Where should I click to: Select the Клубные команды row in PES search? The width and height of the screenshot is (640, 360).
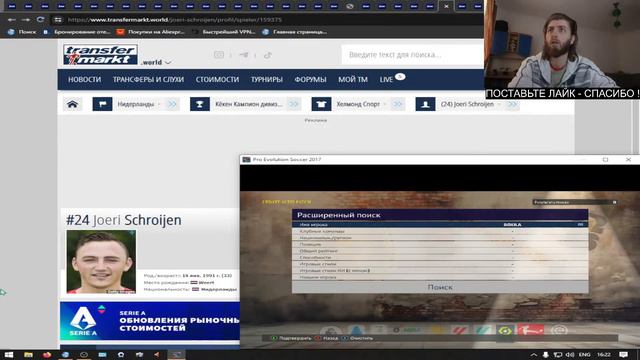(x=440, y=231)
